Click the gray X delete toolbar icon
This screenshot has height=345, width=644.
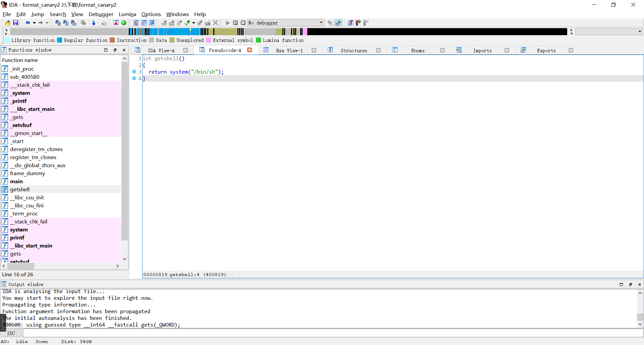pyautogui.click(x=216, y=23)
